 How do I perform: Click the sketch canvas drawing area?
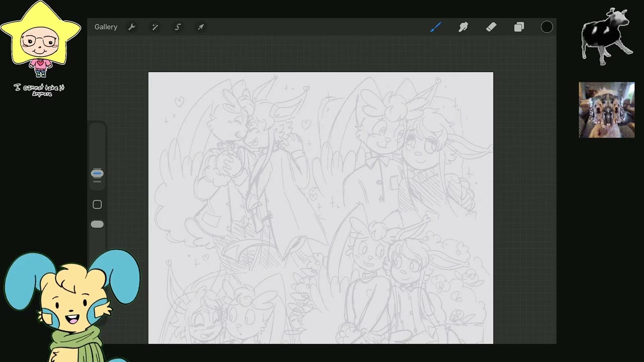pos(321,208)
